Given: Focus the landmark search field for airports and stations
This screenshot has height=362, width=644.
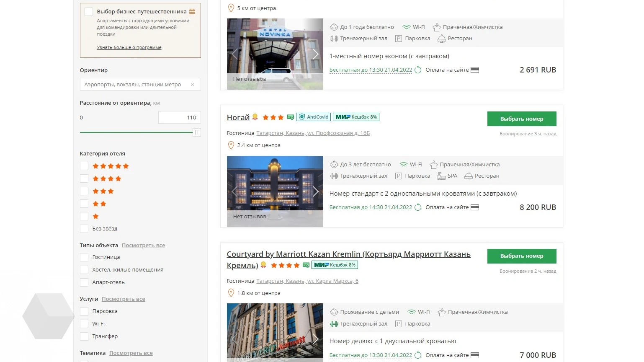Looking at the screenshot, I should click(140, 84).
